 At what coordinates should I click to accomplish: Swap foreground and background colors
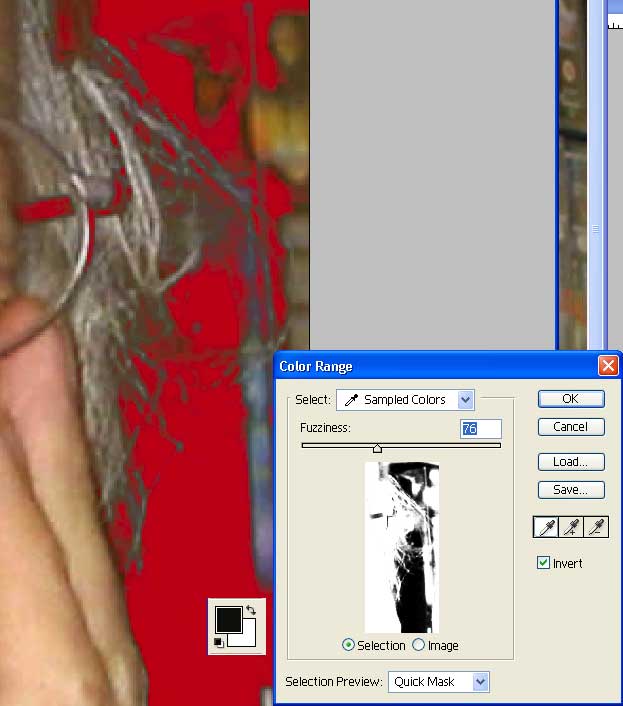(251, 610)
